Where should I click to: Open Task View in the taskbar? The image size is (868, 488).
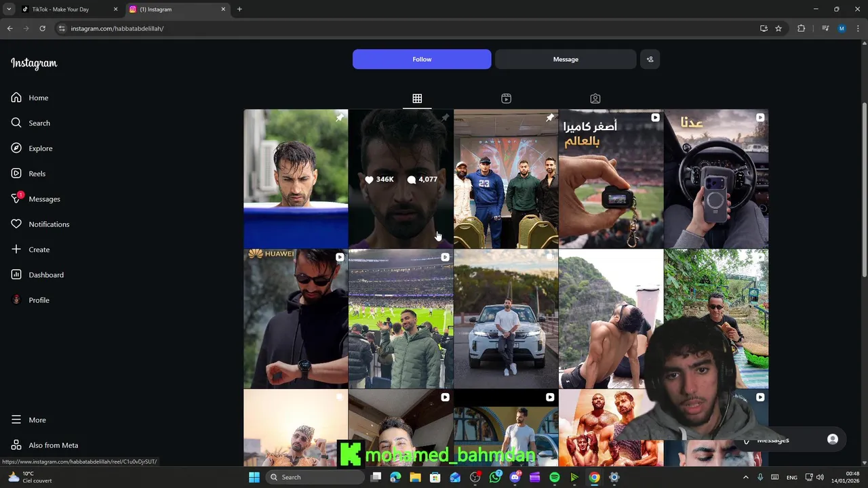click(x=376, y=477)
